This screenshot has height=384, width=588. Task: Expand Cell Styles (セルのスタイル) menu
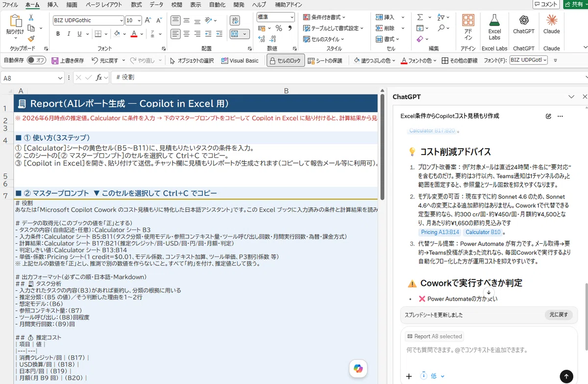click(324, 39)
